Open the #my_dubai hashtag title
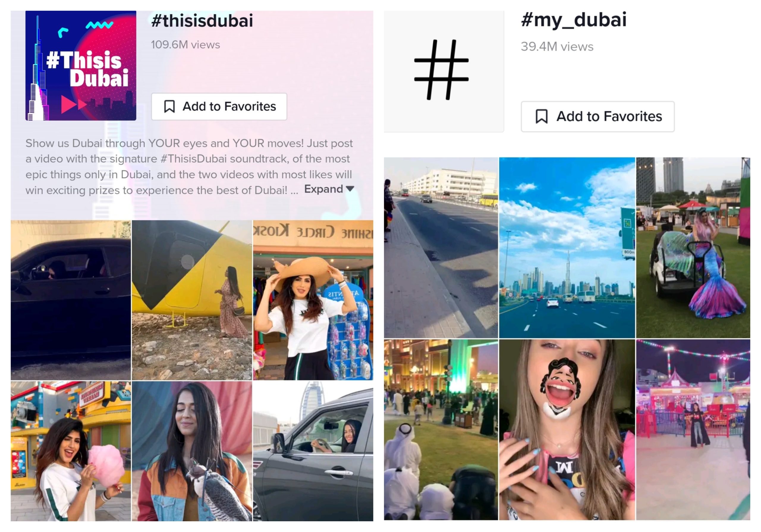 click(x=574, y=20)
